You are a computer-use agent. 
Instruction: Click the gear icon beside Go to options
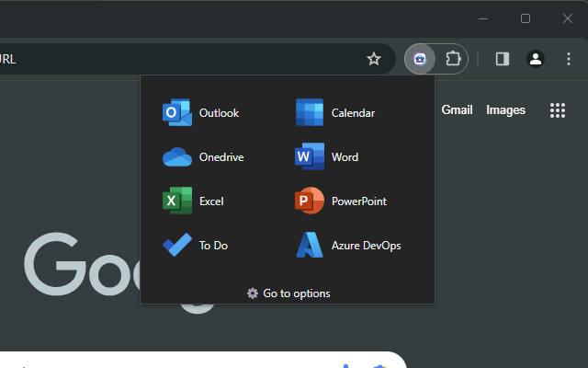[x=253, y=293]
